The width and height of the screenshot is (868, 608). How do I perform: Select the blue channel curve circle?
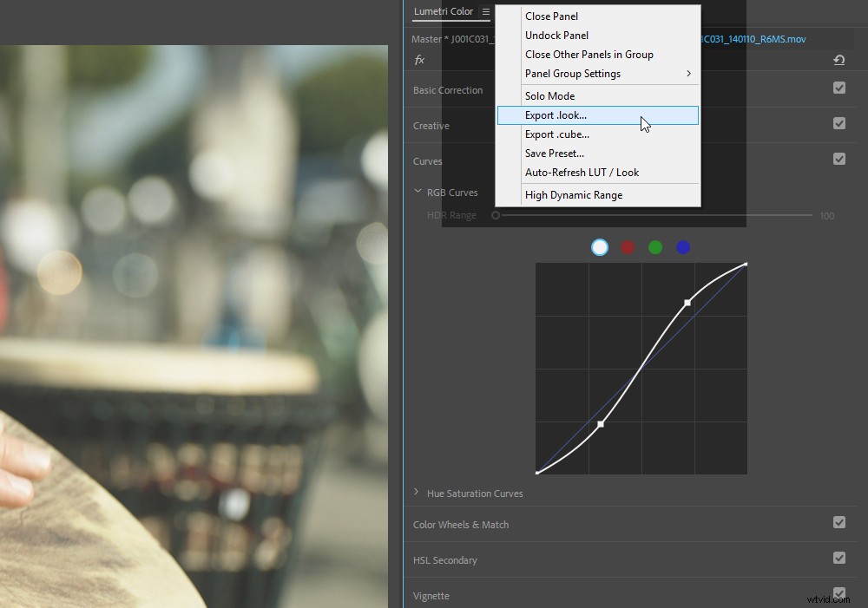click(x=683, y=247)
